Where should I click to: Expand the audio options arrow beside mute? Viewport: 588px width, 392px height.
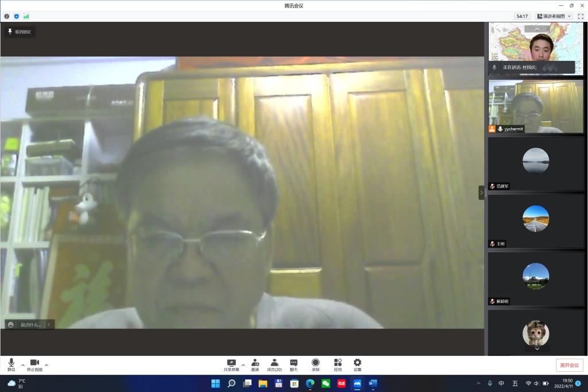23,365
